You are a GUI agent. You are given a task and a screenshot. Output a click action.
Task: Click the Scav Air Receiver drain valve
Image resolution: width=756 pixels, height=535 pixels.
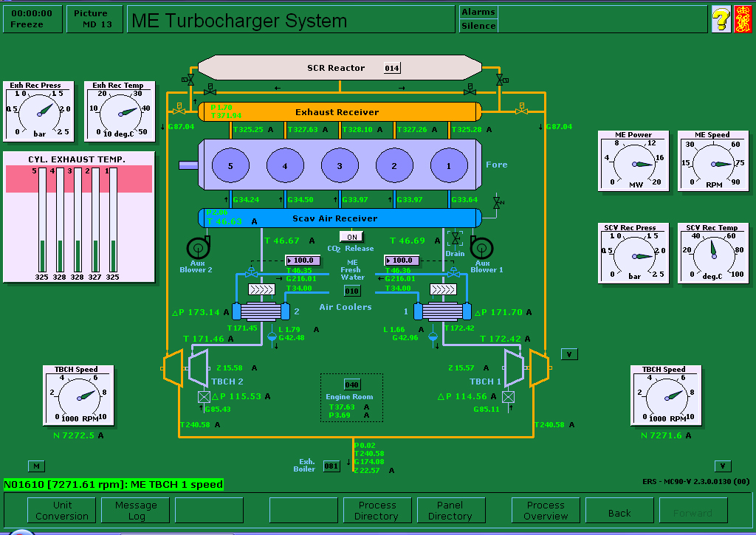click(x=456, y=239)
